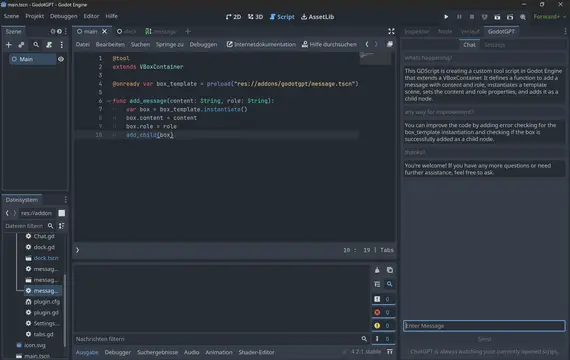The image size is (570, 360).
Task: Make the script editor floating
Action: pos(390,44)
